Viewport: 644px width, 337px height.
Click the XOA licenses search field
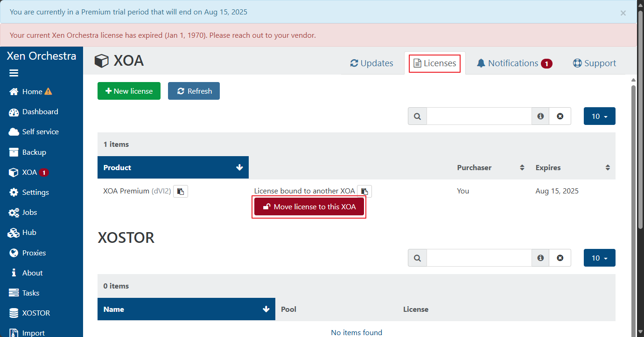click(x=479, y=116)
